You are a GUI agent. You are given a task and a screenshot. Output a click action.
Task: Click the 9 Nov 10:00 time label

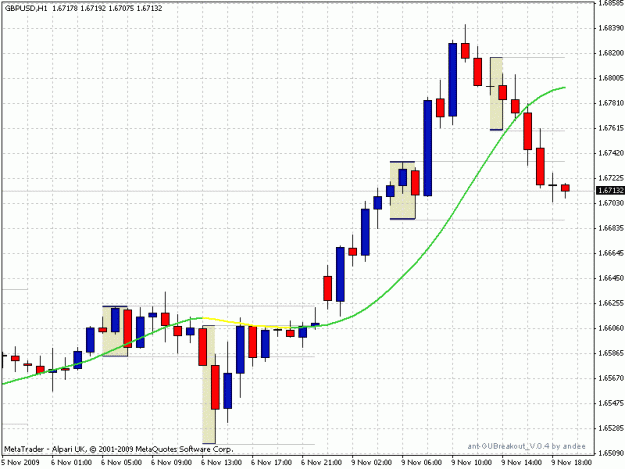tap(472, 463)
